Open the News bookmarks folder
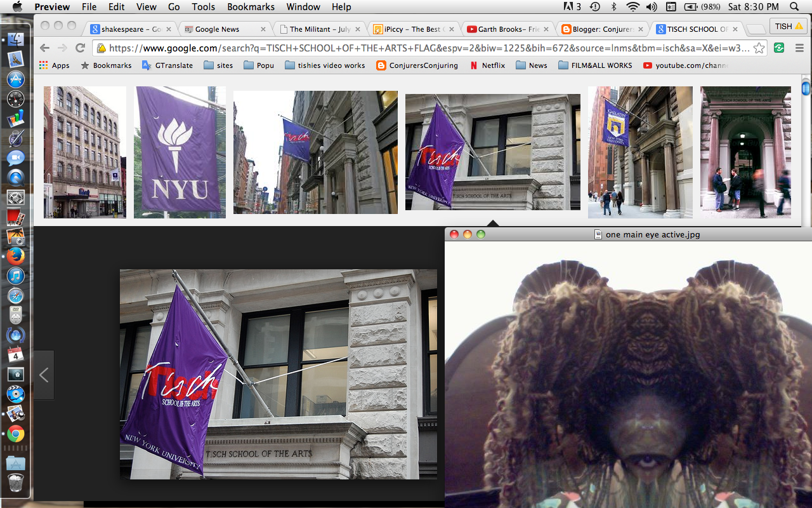Image resolution: width=812 pixels, height=508 pixels. click(532, 65)
